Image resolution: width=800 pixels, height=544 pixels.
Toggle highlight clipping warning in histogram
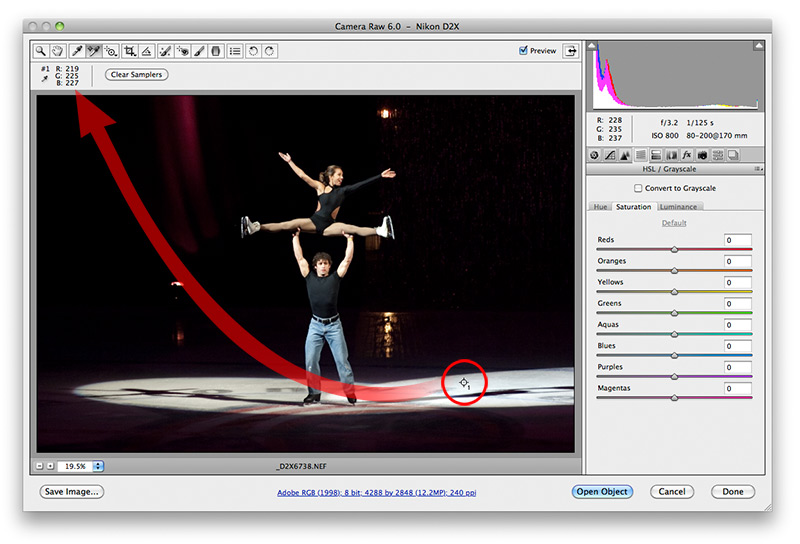pyautogui.click(x=759, y=46)
